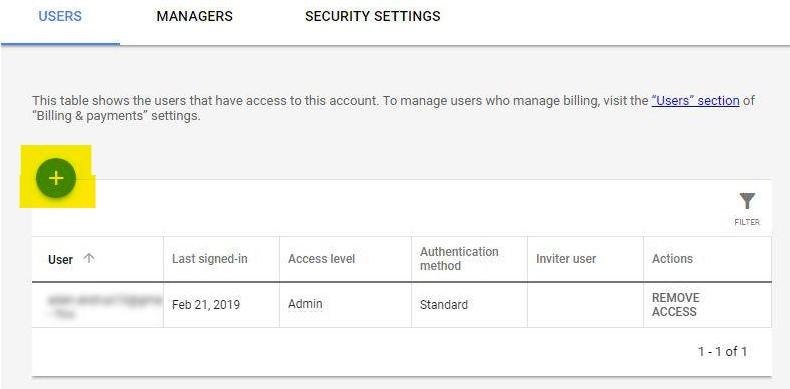Click the Authentication method column header

click(x=459, y=258)
